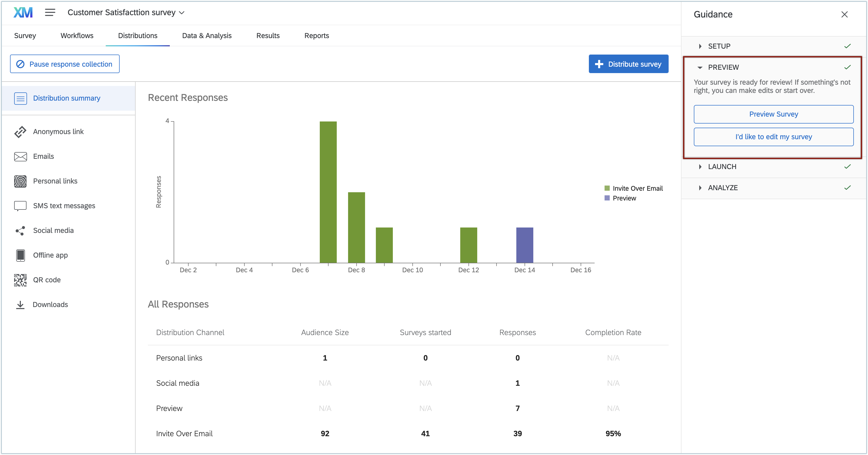Viewport: 868px width, 455px height.
Task: Open the hamburger navigation menu
Action: coord(50,12)
